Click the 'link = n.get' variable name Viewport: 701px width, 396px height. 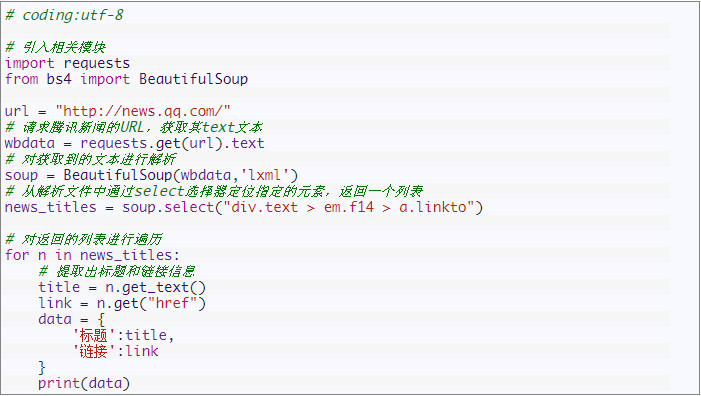[x=55, y=303]
